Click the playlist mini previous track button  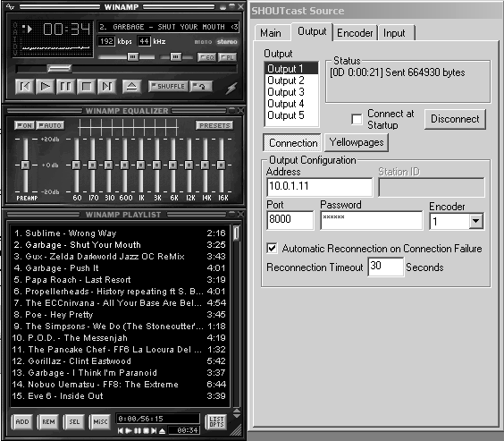(x=121, y=430)
